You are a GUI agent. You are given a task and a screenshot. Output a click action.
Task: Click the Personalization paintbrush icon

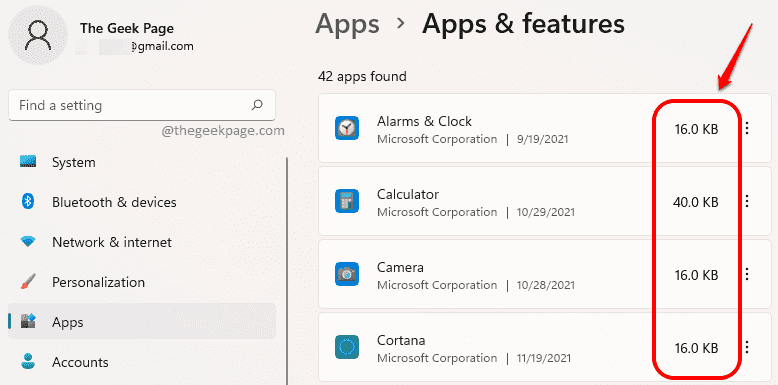[x=28, y=282]
